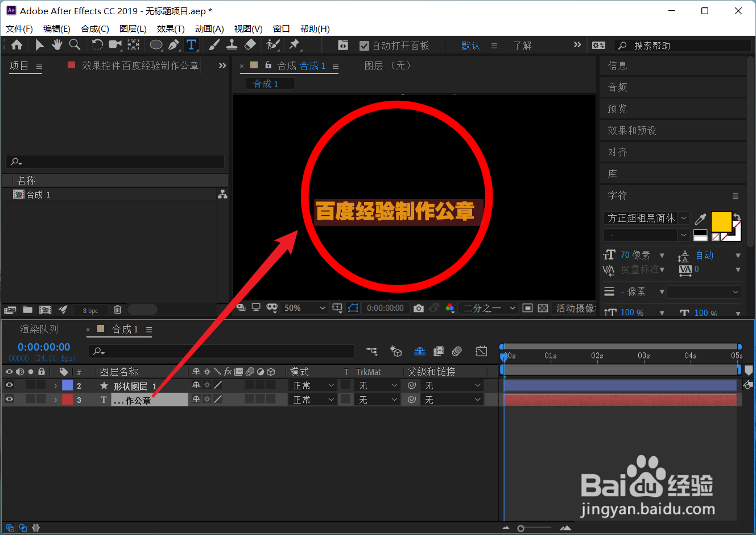This screenshot has width=756, height=535.
Task: Click the 01s marker on time ruler
Action: pyautogui.click(x=551, y=356)
